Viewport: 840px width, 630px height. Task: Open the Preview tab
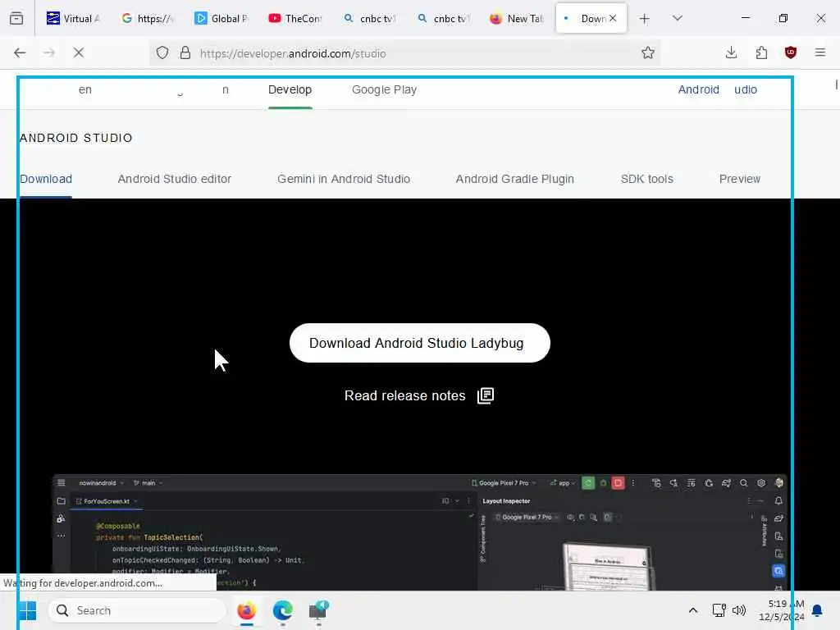(740, 179)
